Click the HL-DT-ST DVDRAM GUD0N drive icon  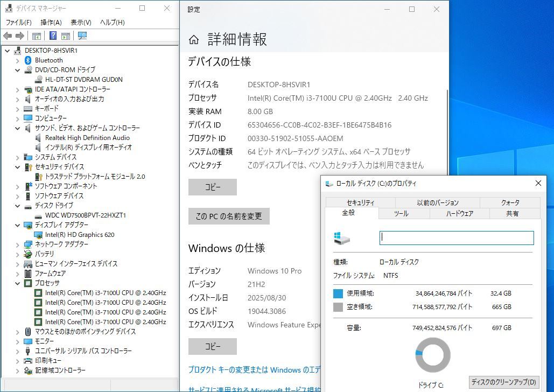click(39, 80)
